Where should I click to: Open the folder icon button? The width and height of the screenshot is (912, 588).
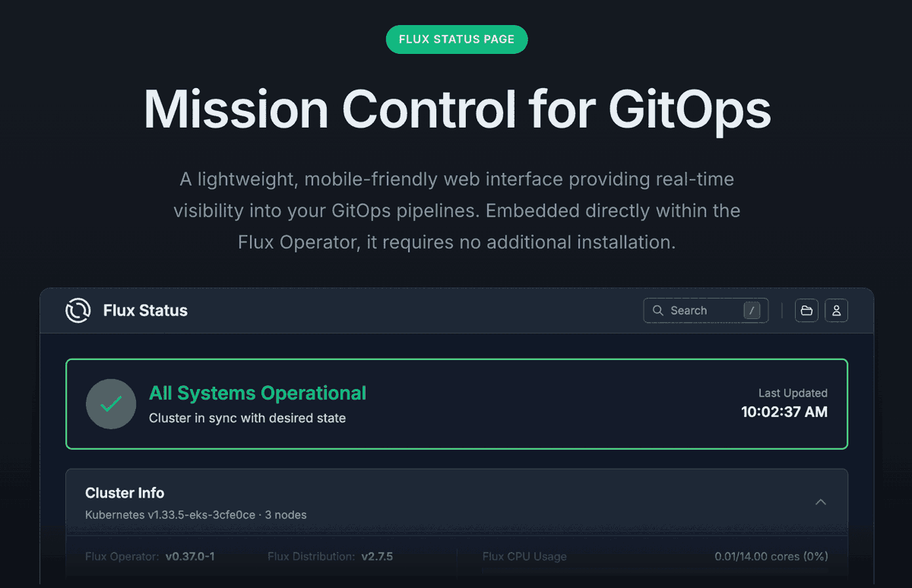(x=806, y=311)
